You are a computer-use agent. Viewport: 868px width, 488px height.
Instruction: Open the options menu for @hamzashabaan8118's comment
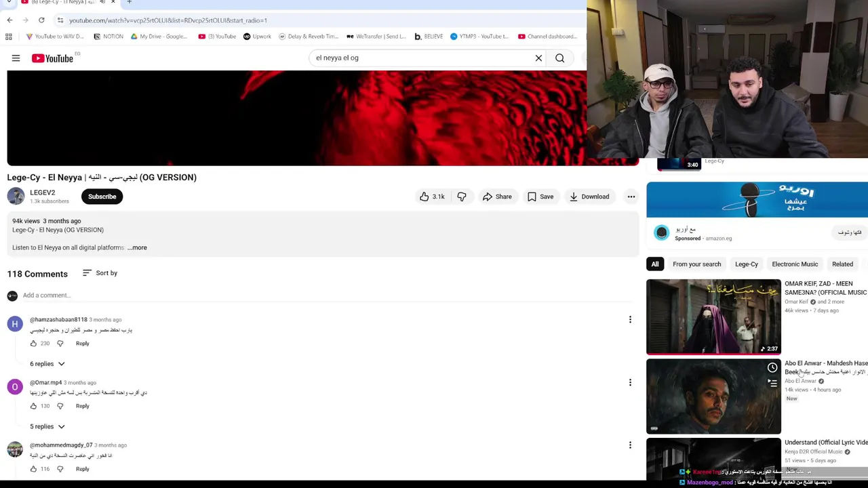point(630,319)
